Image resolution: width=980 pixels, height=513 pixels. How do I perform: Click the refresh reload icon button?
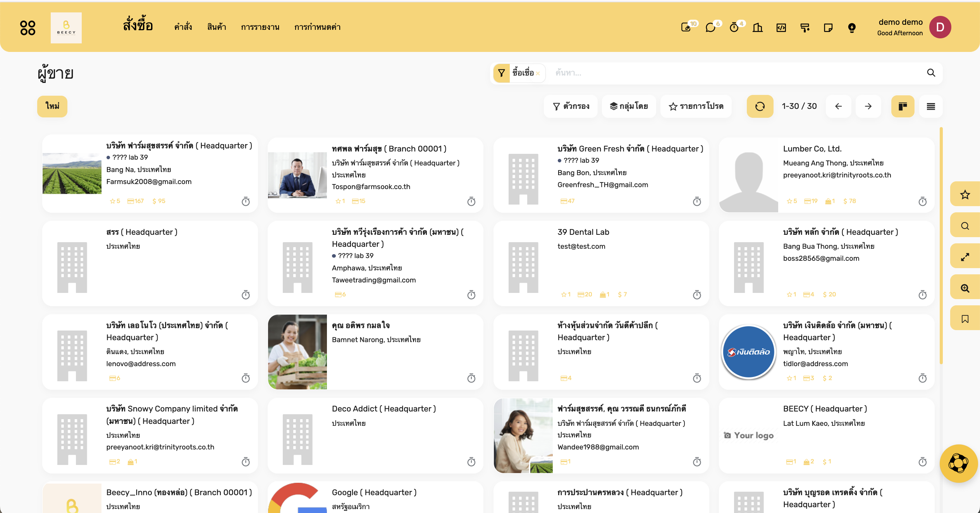point(760,106)
